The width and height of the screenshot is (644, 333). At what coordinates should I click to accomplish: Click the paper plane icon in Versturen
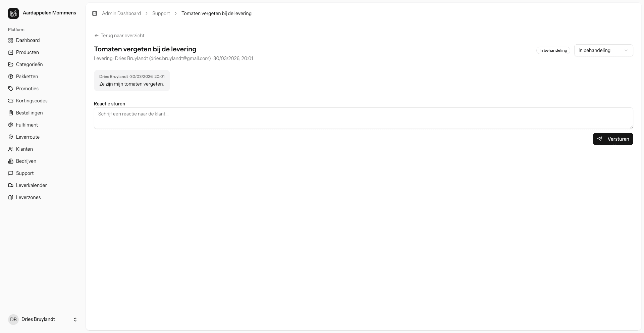600,139
